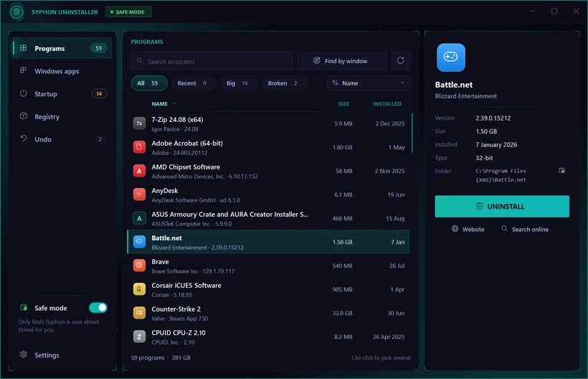Click the large Battle.net details icon
Image resolution: width=588 pixels, height=379 pixels.
[451, 57]
